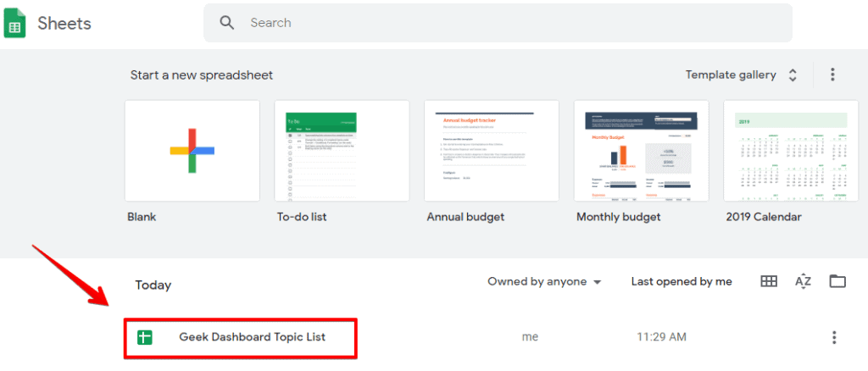
Task: Open Geek Dashboard Topic List spreadsheet
Action: pos(252,337)
